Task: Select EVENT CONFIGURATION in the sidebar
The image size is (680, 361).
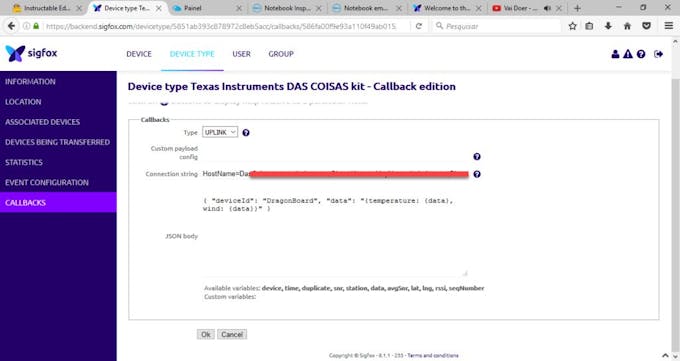Action: pyautogui.click(x=58, y=182)
